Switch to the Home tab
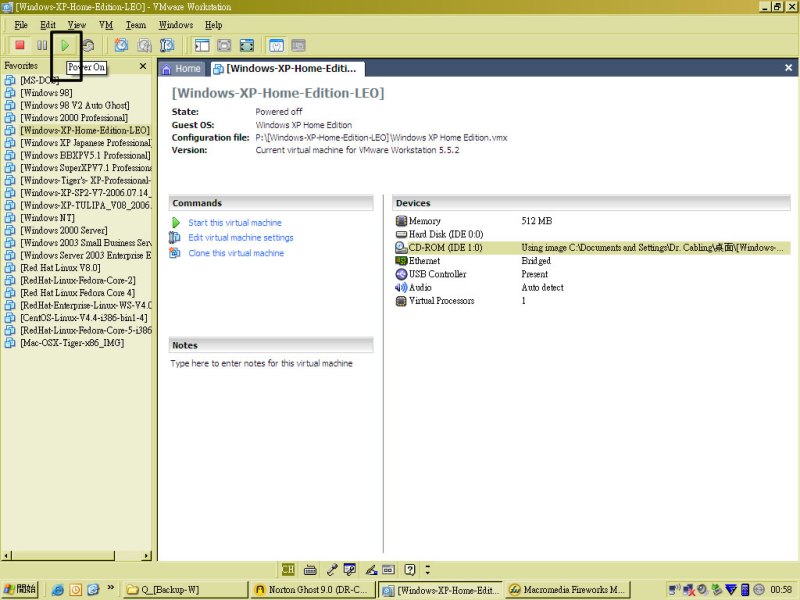Screen dimensions: 800x600 pos(182,69)
